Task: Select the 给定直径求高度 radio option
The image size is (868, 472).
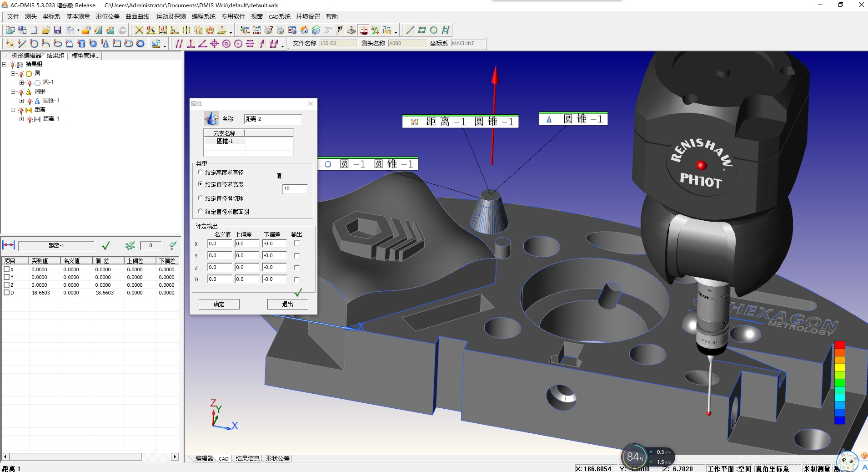Action: [200, 184]
